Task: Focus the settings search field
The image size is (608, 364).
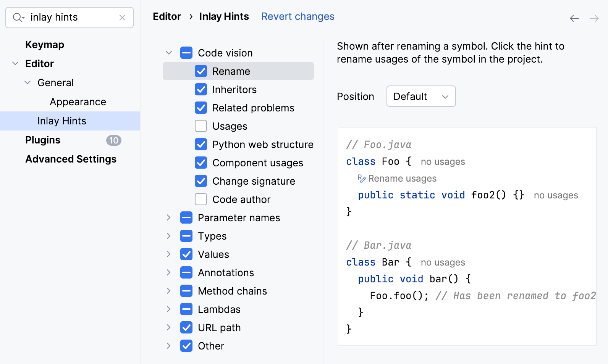Action: coord(73,18)
